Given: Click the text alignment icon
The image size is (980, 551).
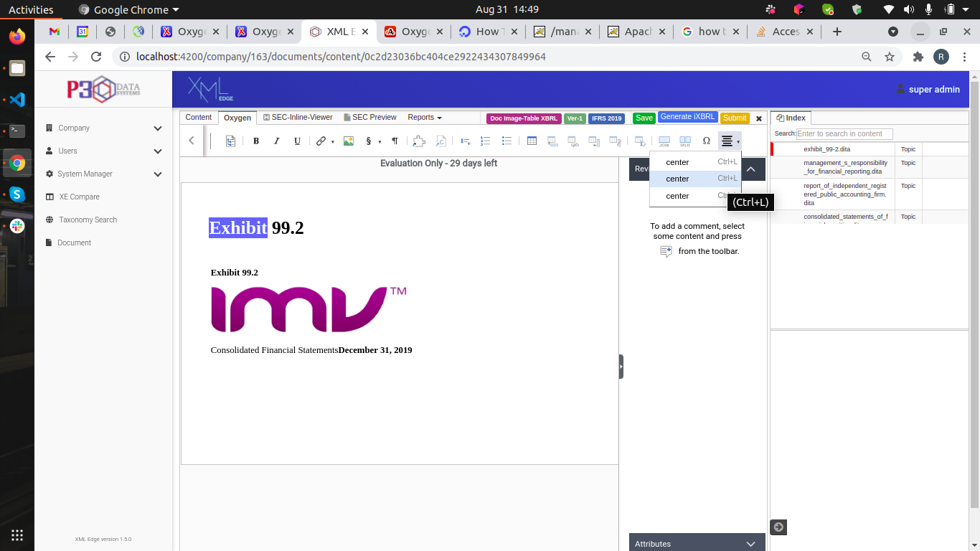Looking at the screenshot, I should [727, 141].
